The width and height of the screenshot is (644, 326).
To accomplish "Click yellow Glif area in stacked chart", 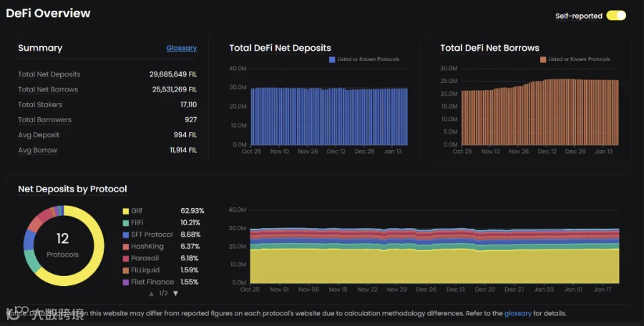I will [434, 267].
